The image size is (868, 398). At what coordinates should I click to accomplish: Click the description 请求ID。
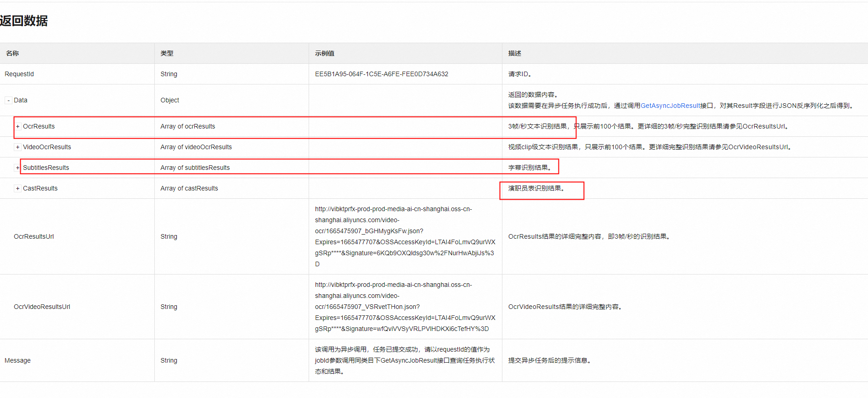(520, 74)
